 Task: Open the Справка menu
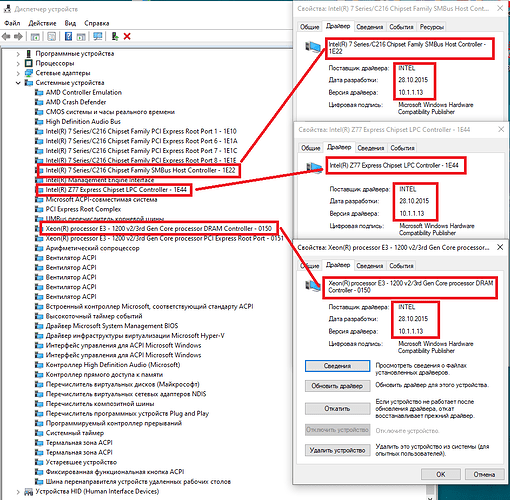(97, 23)
